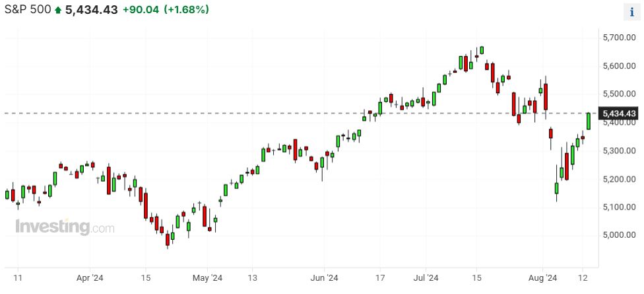
Task: Click the latest green candlestick at right edge
Action: [589, 120]
